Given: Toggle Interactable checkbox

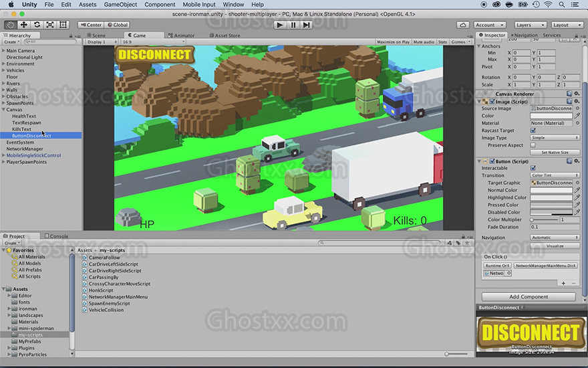Looking at the screenshot, I should pos(533,168).
